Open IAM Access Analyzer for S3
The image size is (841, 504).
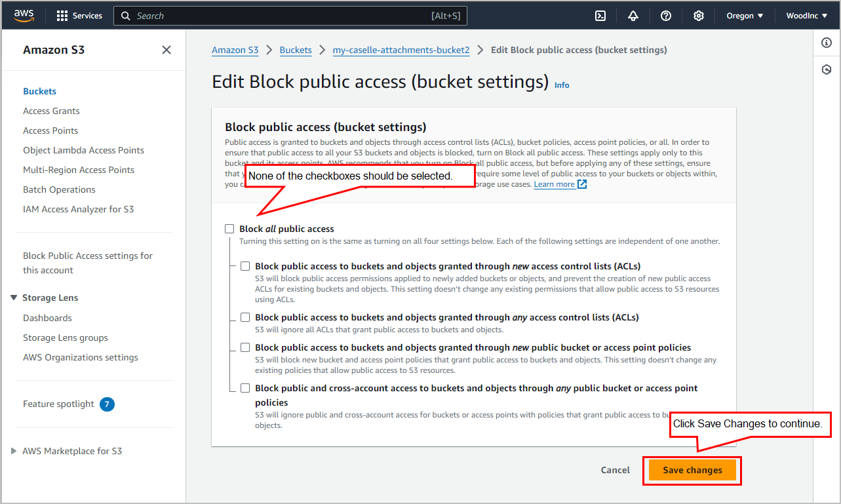pos(78,209)
